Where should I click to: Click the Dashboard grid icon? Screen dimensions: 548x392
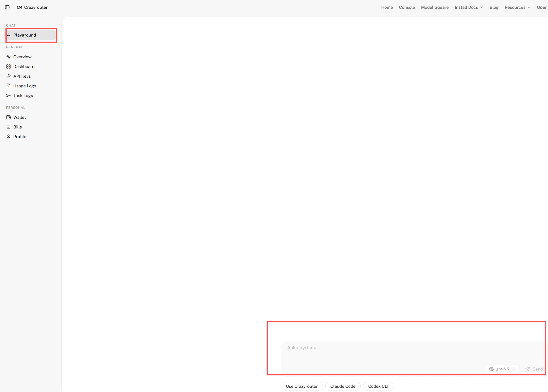coord(8,66)
